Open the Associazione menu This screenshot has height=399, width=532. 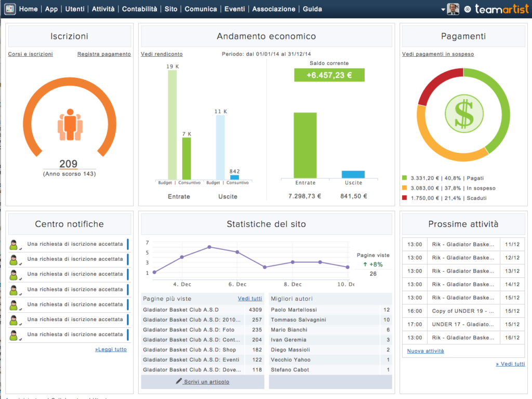273,9
